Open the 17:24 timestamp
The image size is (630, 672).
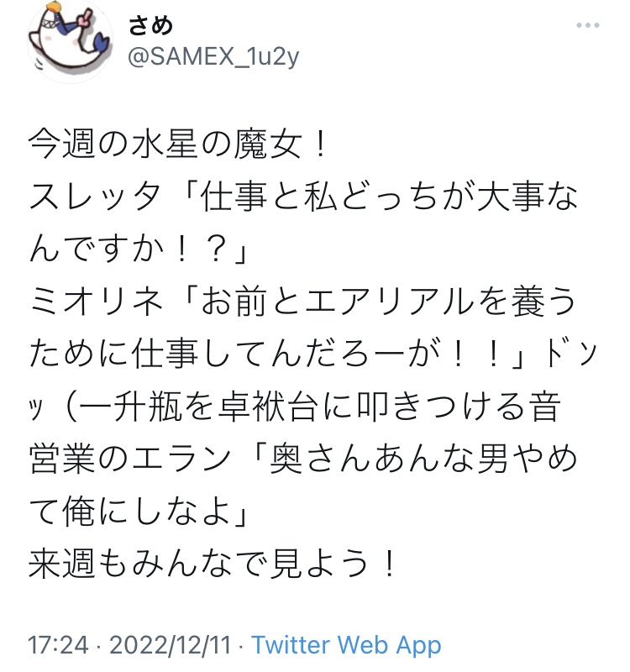pos(58,645)
